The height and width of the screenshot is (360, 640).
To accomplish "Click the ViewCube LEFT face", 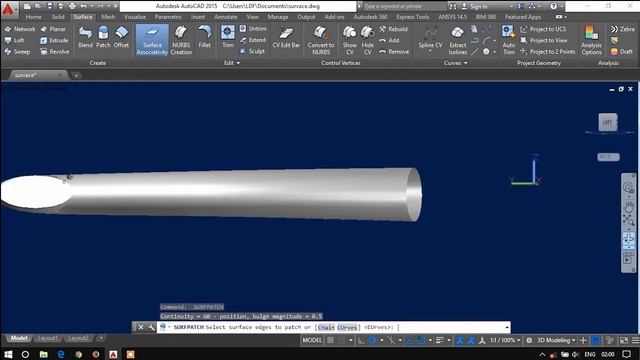I will point(607,122).
